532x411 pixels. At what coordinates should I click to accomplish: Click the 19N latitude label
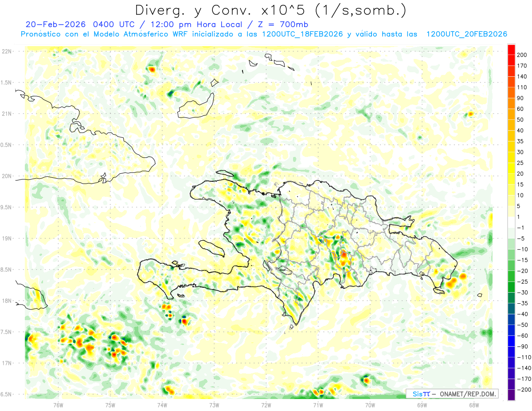[7, 239]
